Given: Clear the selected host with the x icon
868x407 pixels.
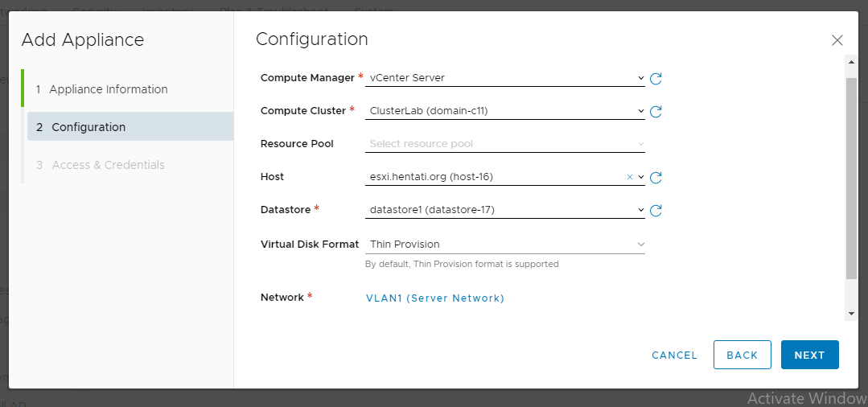Looking at the screenshot, I should [629, 177].
